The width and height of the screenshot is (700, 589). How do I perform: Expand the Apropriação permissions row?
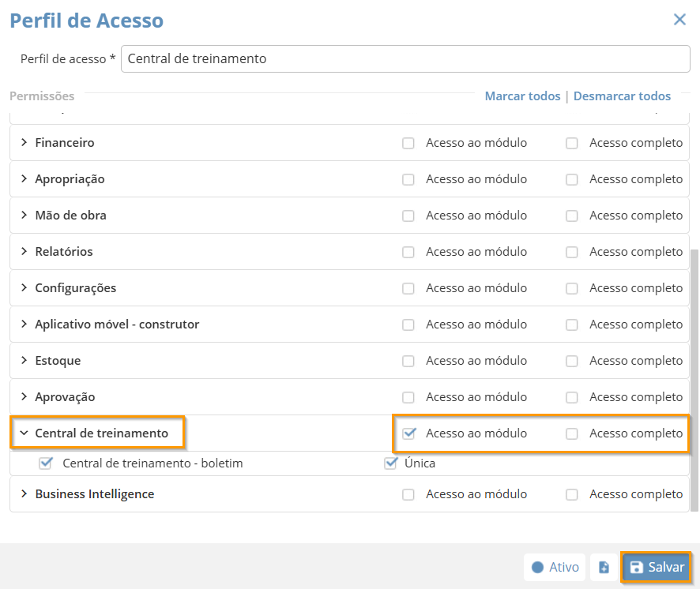point(24,179)
